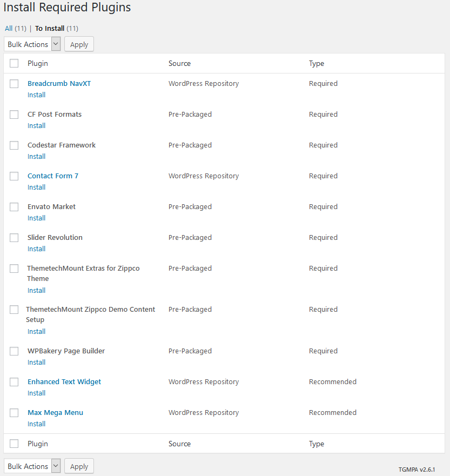Install the Envato Market plugin
450x476 pixels.
(x=36, y=218)
